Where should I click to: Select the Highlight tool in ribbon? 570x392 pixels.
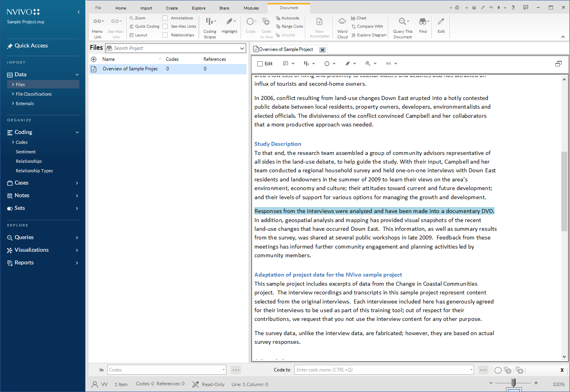229,26
